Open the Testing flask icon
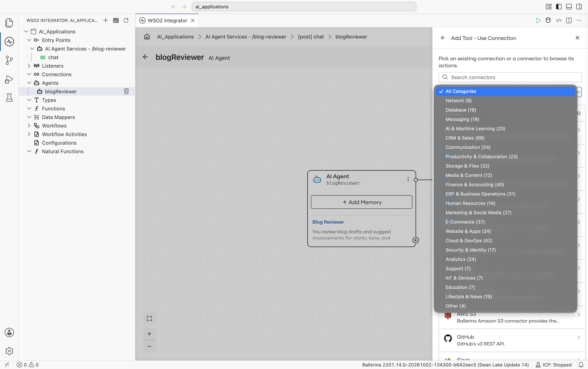Image resolution: width=588 pixels, height=369 pixels. click(9, 98)
